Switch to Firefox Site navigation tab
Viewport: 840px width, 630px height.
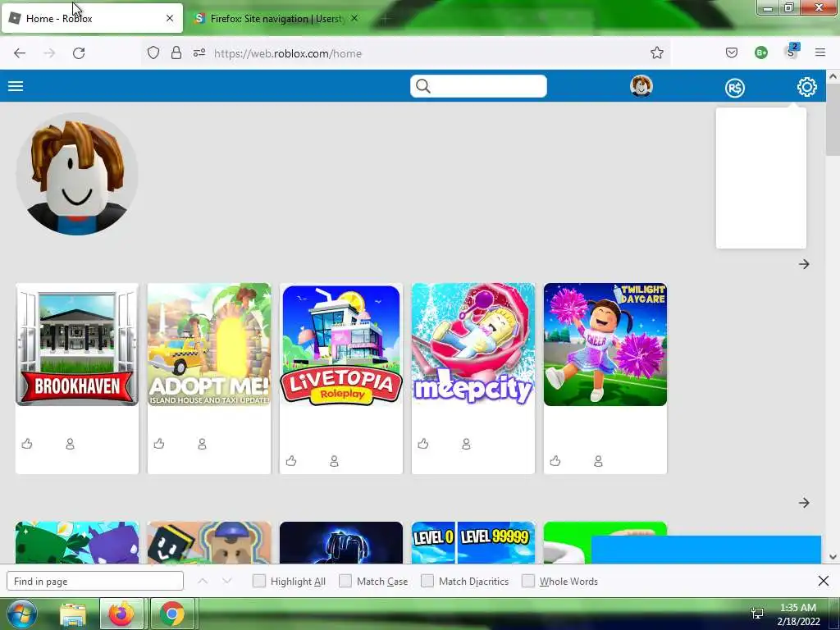[276, 18]
